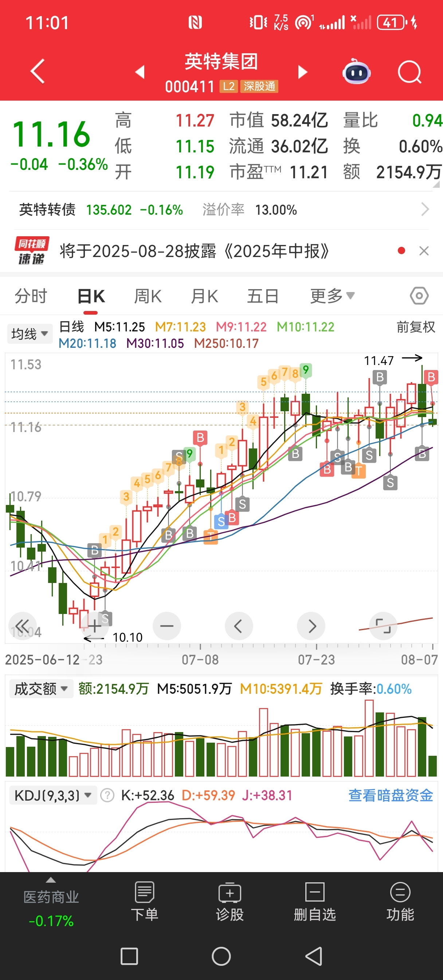Open 功能 functions menu
Screen dimensions: 443x980
click(400, 902)
